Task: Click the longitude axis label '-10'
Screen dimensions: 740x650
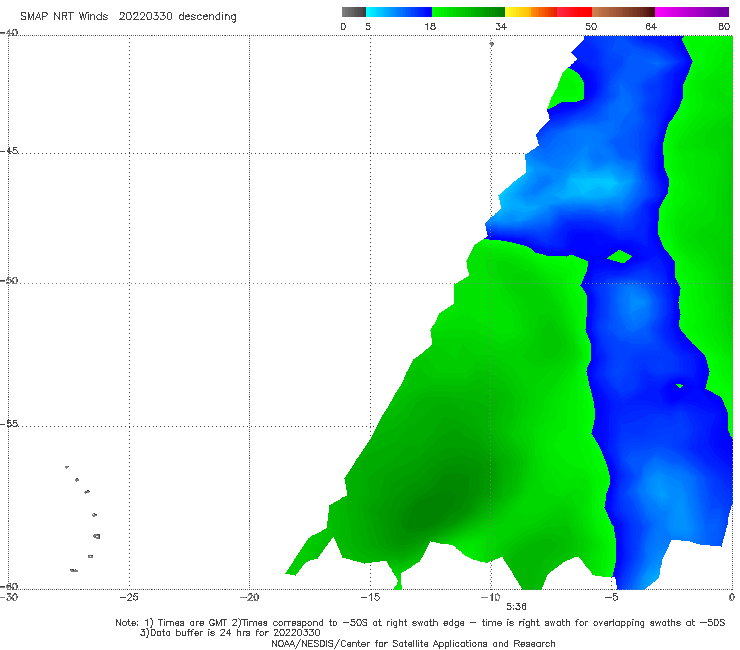Action: 490,597
